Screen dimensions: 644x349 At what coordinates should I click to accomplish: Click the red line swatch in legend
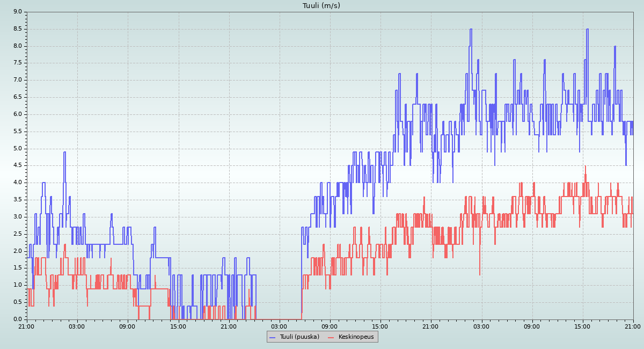click(331, 337)
